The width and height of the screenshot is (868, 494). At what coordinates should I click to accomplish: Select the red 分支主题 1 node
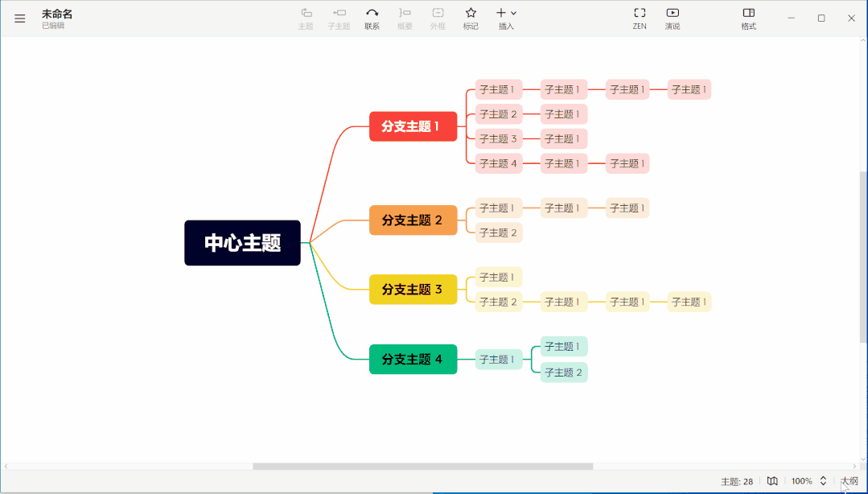413,126
